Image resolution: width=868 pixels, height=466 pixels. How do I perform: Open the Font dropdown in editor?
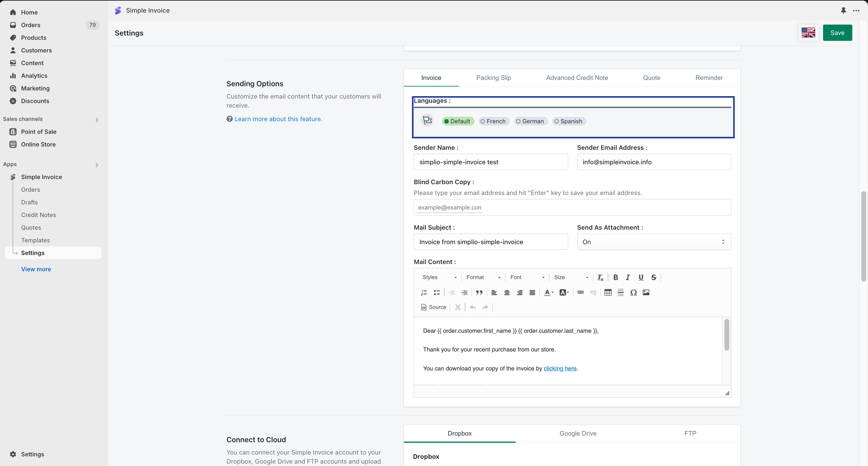pos(527,277)
